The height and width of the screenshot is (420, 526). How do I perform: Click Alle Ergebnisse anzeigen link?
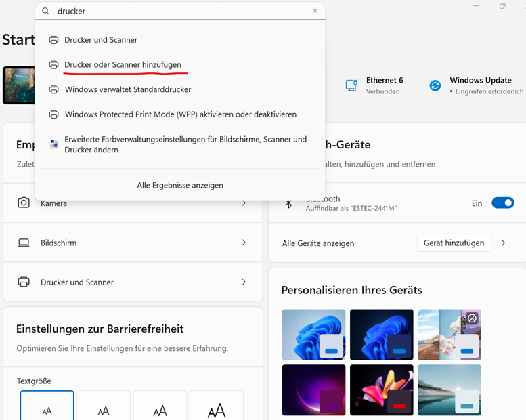point(180,185)
